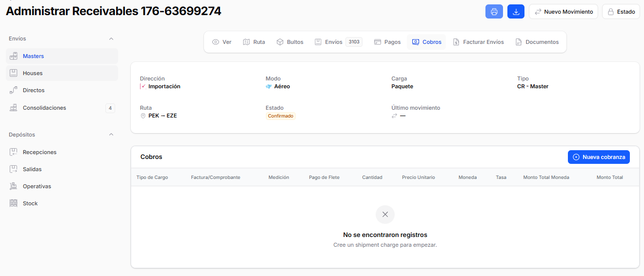644x276 pixels.
Task: Switch to the Pagos tab
Action: [387, 42]
